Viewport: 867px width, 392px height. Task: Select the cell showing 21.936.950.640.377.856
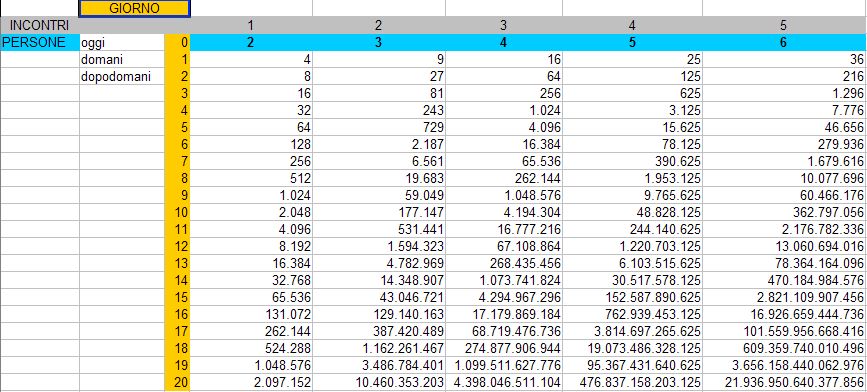pos(784,382)
